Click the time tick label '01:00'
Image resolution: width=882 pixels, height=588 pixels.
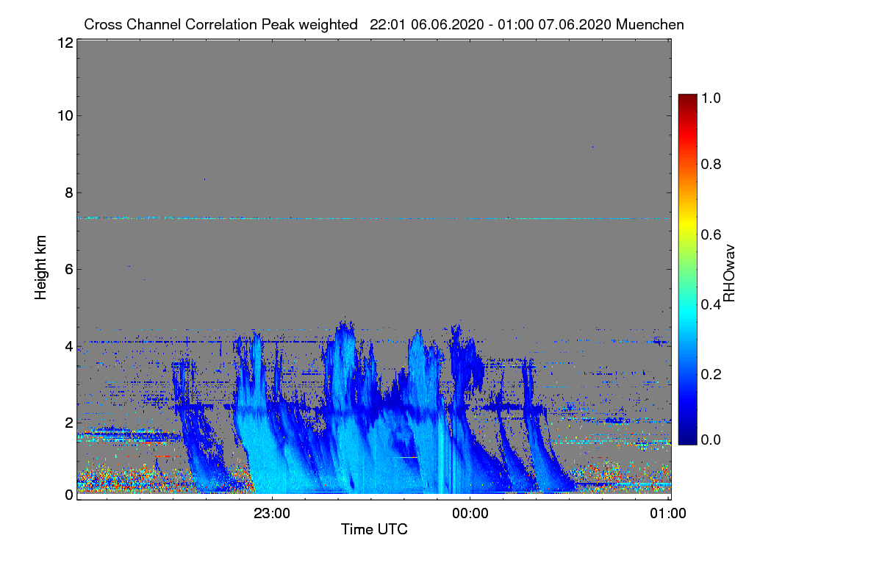[x=668, y=514]
